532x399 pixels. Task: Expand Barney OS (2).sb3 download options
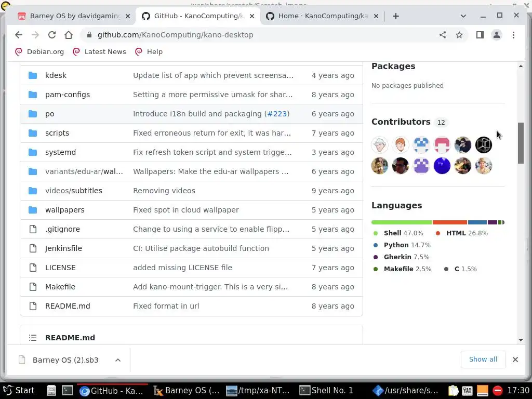tap(118, 360)
